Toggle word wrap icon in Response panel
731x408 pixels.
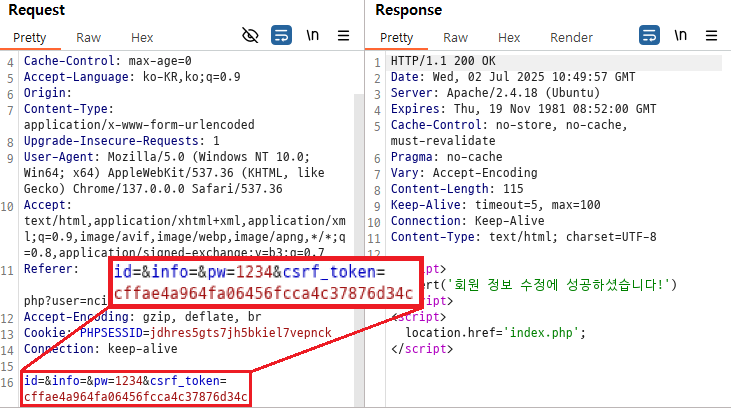[x=649, y=35]
